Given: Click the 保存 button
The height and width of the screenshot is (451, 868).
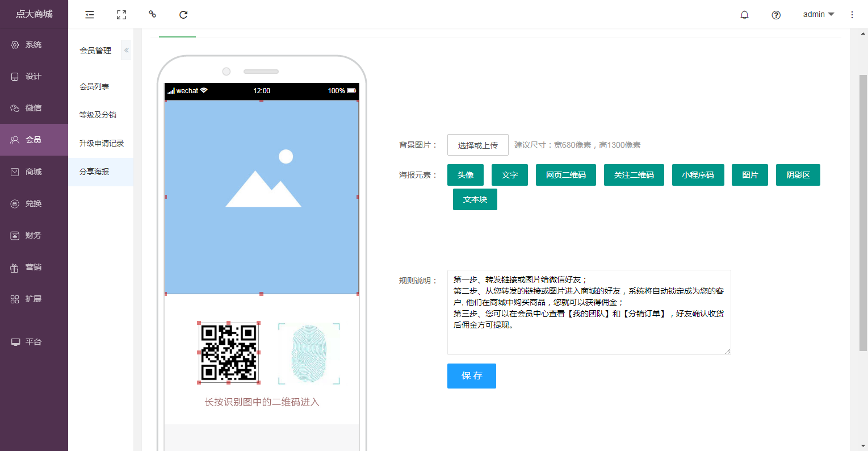Looking at the screenshot, I should (x=472, y=376).
